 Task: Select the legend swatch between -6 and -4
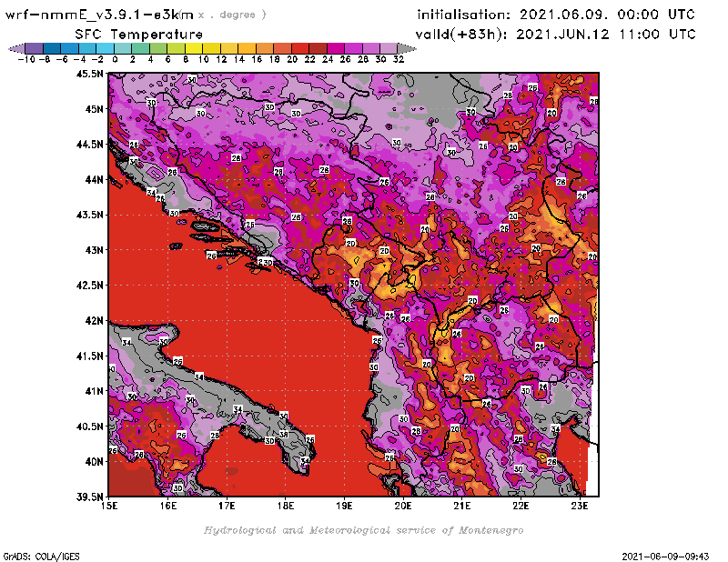pos(70,48)
